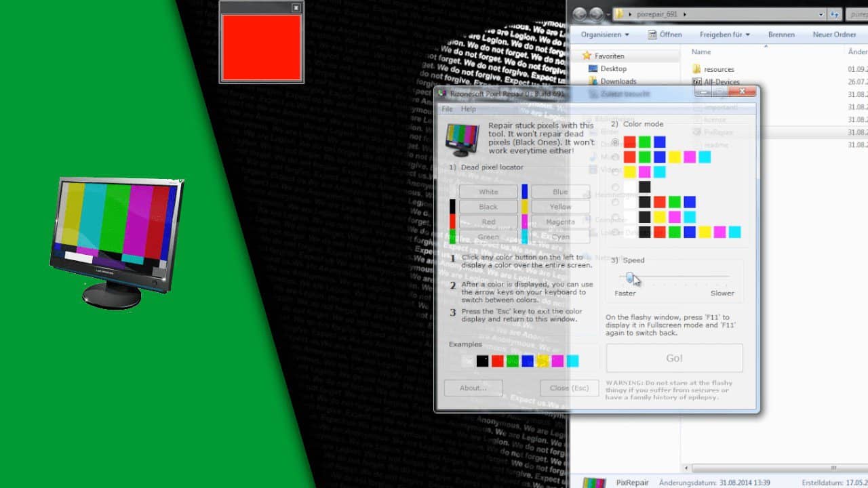The image size is (868, 488).
Task: Click the Cyan dead pixel locator button
Action: click(560, 237)
